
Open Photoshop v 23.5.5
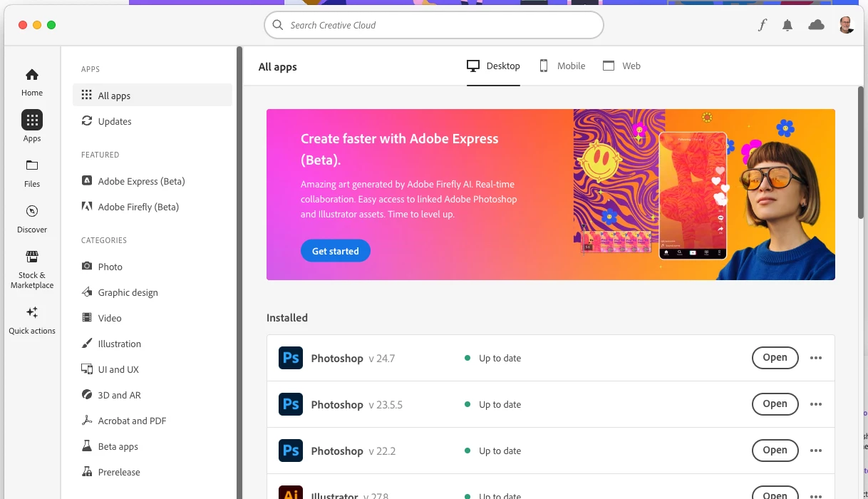(775, 404)
